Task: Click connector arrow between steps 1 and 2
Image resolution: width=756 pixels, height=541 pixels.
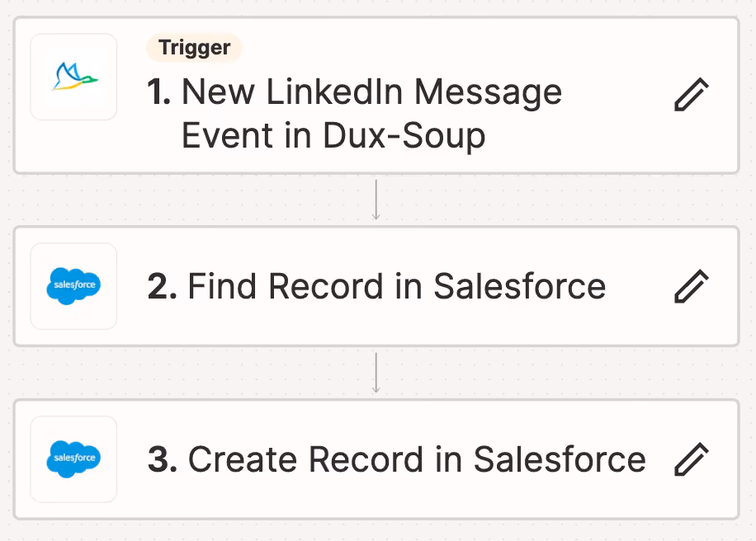Action: tap(376, 200)
